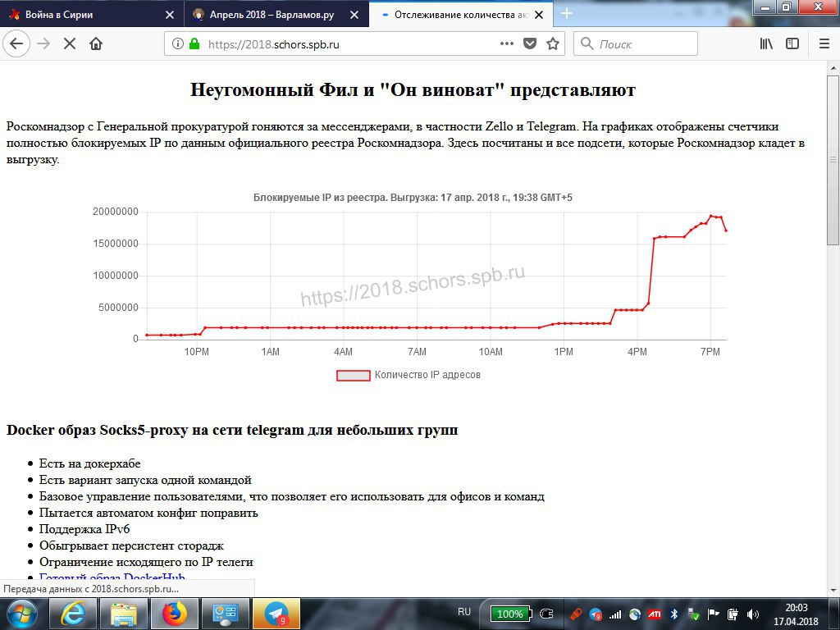This screenshot has width=840, height=630.
Task: Click the 20000000 y-axis label
Action: point(115,212)
